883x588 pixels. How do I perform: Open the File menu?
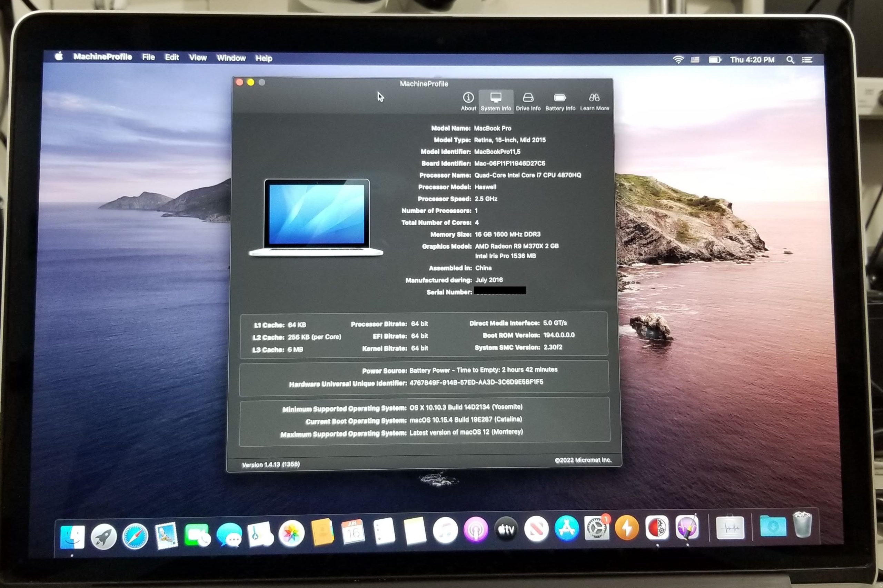click(148, 57)
